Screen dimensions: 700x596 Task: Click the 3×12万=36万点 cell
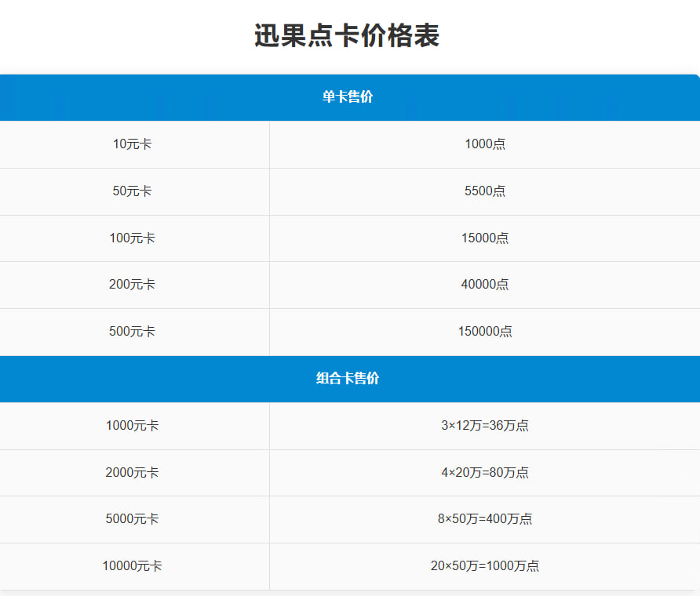(x=485, y=426)
